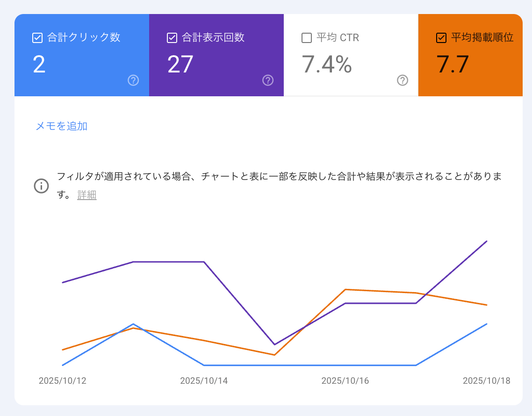Image resolution: width=532 pixels, height=416 pixels.
Task: Click orange position line's right endpoint
Action: (x=487, y=305)
